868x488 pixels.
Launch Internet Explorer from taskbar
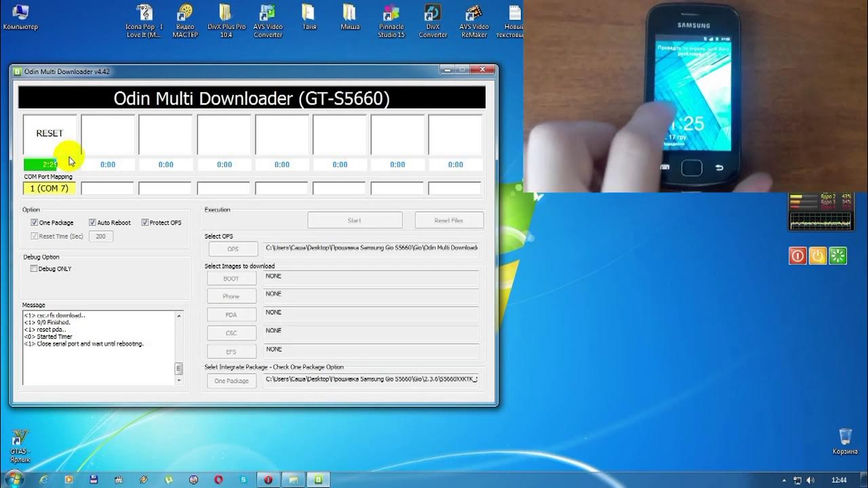click(x=44, y=480)
